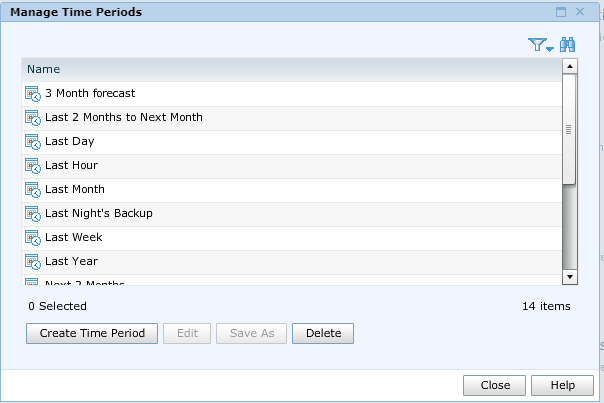Viewport: 604px width, 403px height.
Task: Click the Delete button
Action: (x=323, y=333)
